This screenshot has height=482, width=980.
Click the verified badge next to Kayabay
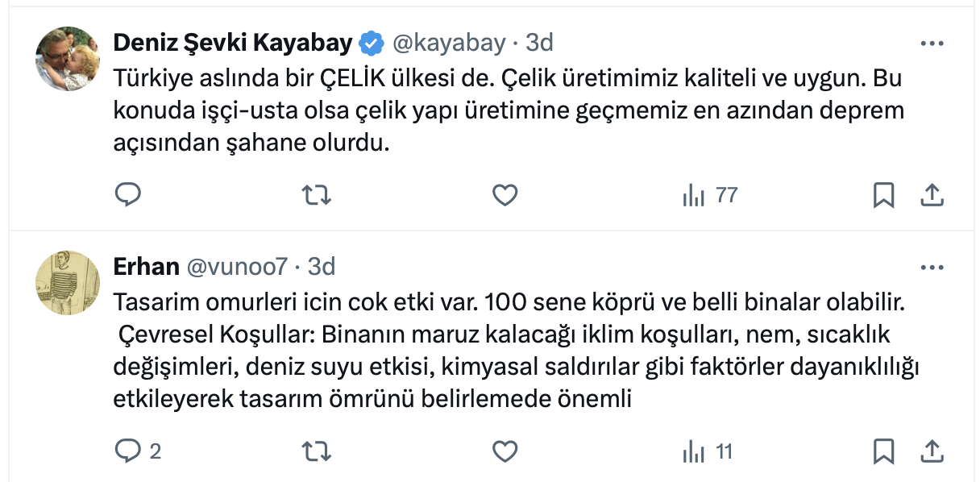pyautogui.click(x=372, y=42)
